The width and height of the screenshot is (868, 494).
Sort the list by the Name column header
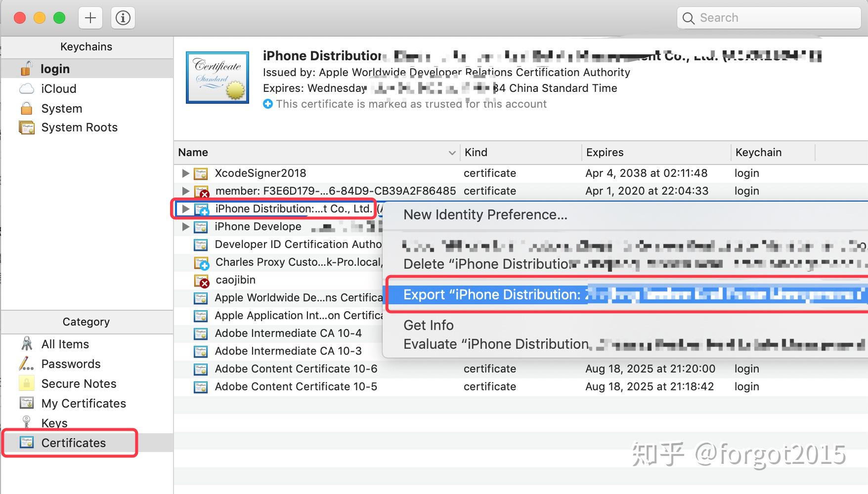pos(193,152)
